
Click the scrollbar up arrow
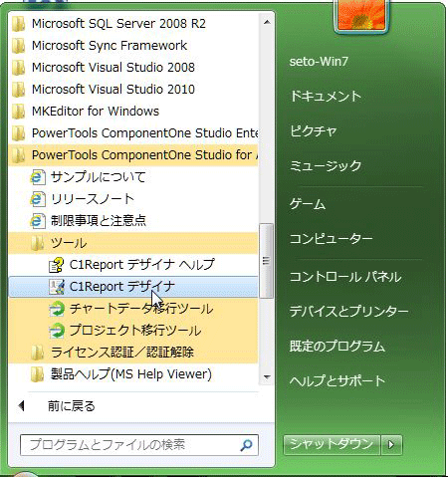pos(267,22)
